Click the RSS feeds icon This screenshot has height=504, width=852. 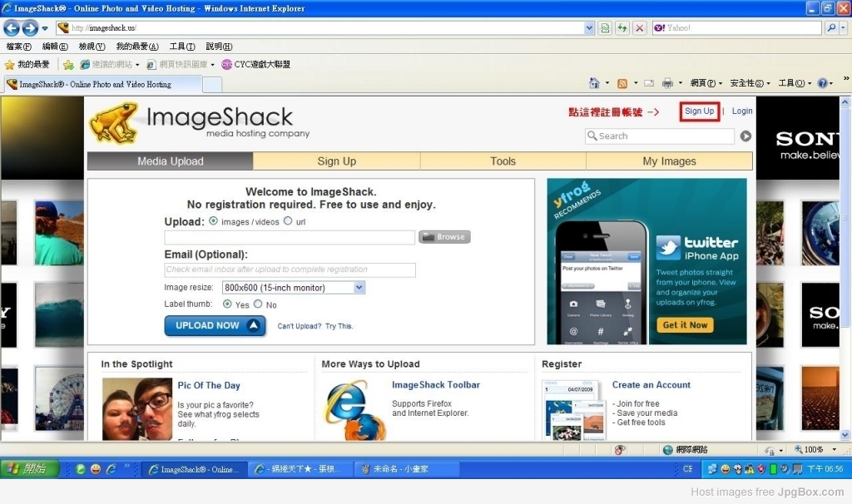tap(622, 83)
